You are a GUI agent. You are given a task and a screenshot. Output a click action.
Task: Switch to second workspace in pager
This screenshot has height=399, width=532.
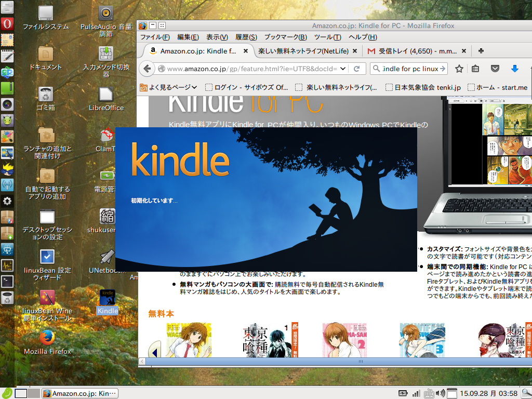pyautogui.click(x=34, y=393)
